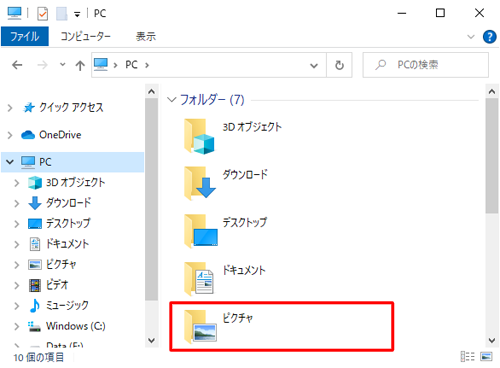Viewport: 500px width, 368px height.
Task: Click the sidebar ミュージック note icon
Action: (35, 306)
